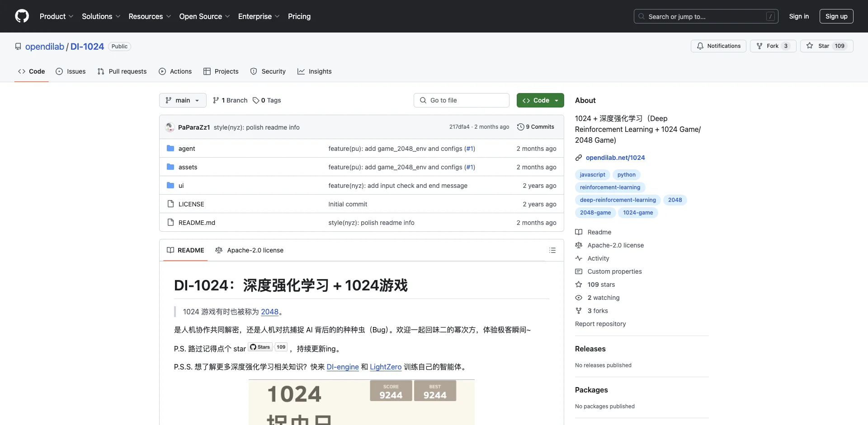Expand the Solutions menu

(x=101, y=16)
